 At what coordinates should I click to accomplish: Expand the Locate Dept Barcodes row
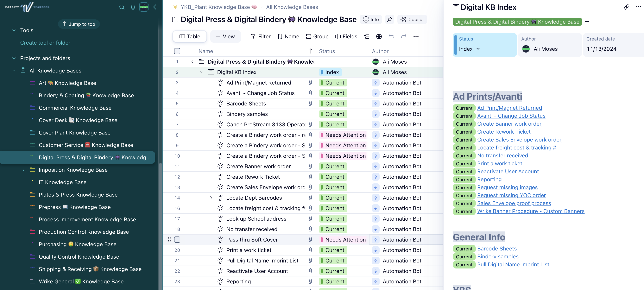coord(211,198)
